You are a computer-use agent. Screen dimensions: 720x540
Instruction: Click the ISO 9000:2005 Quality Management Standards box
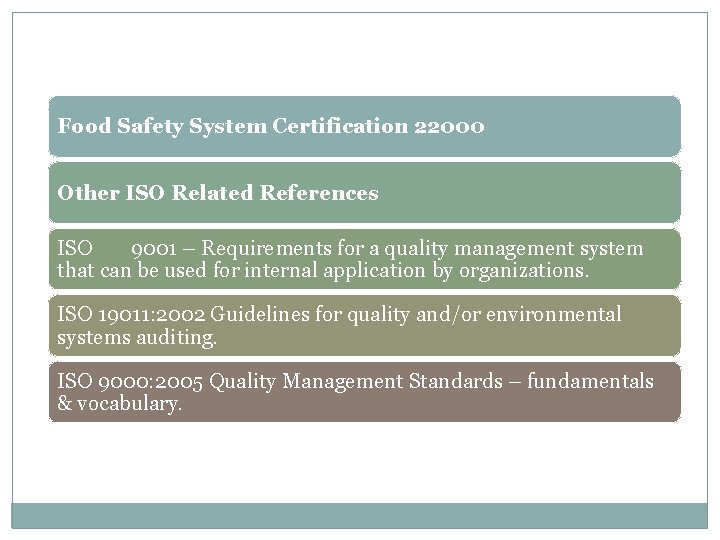pos(365,392)
